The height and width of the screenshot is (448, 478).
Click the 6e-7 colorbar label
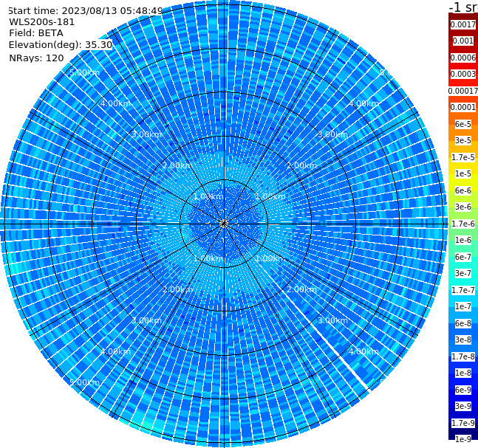(463, 257)
